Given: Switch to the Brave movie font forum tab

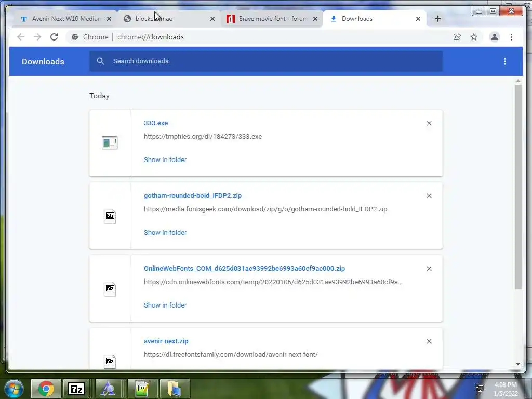Looking at the screenshot, I should 271,19.
